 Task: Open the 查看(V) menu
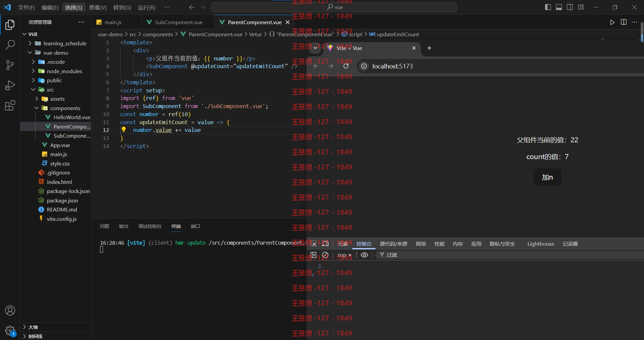tap(98, 7)
